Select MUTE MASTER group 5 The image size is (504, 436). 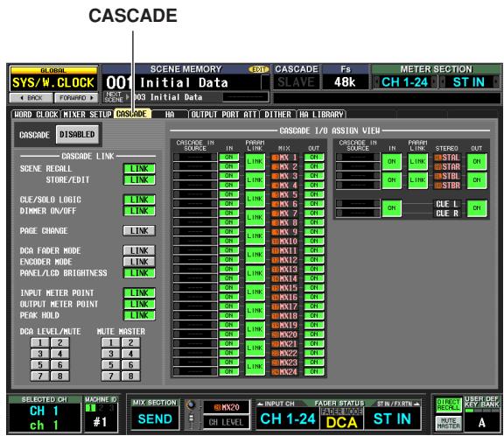(111, 365)
